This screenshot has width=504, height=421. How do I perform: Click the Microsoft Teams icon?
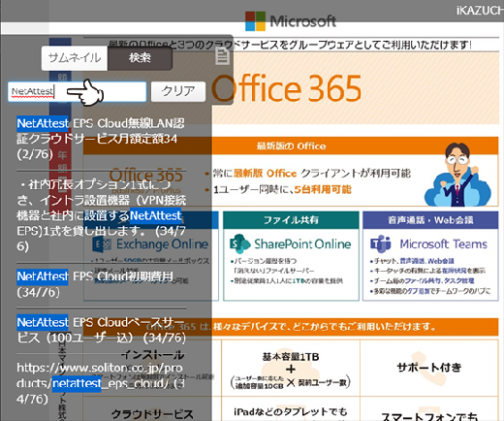381,244
